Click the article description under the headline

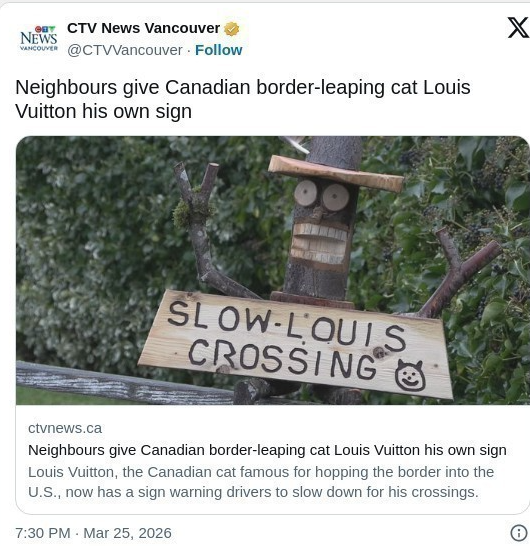[x=261, y=482]
